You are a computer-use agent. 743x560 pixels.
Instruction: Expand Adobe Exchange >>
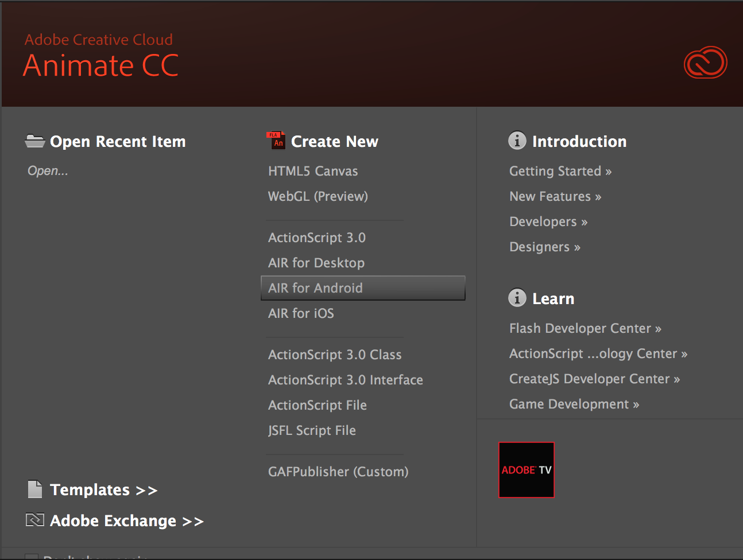pyautogui.click(x=127, y=520)
